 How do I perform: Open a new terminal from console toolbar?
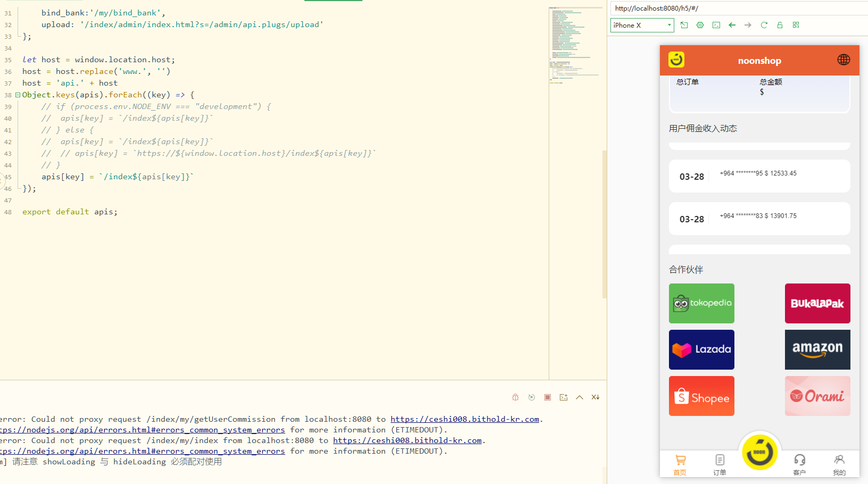563,397
